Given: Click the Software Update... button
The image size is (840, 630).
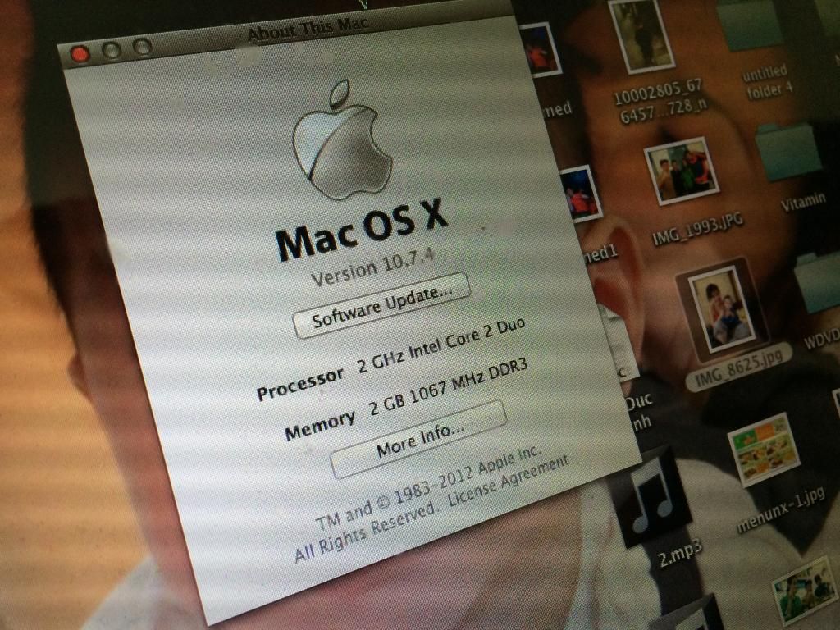Looking at the screenshot, I should pos(382,305).
